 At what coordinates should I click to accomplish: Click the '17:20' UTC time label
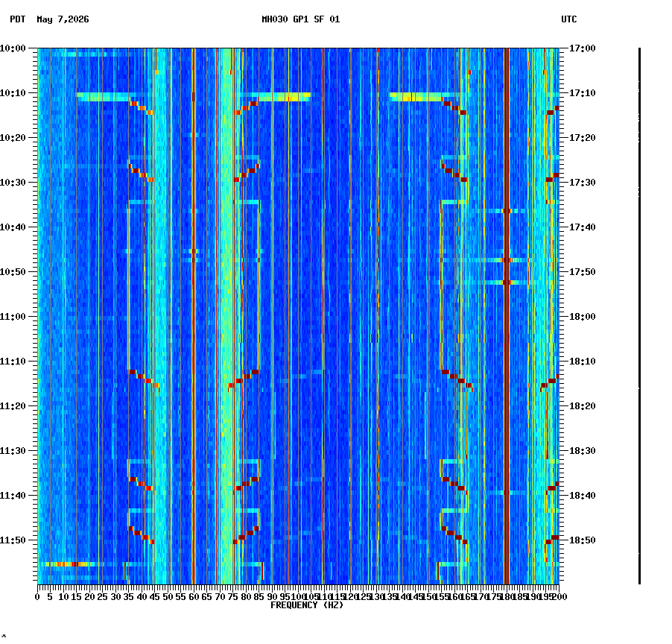(583, 138)
